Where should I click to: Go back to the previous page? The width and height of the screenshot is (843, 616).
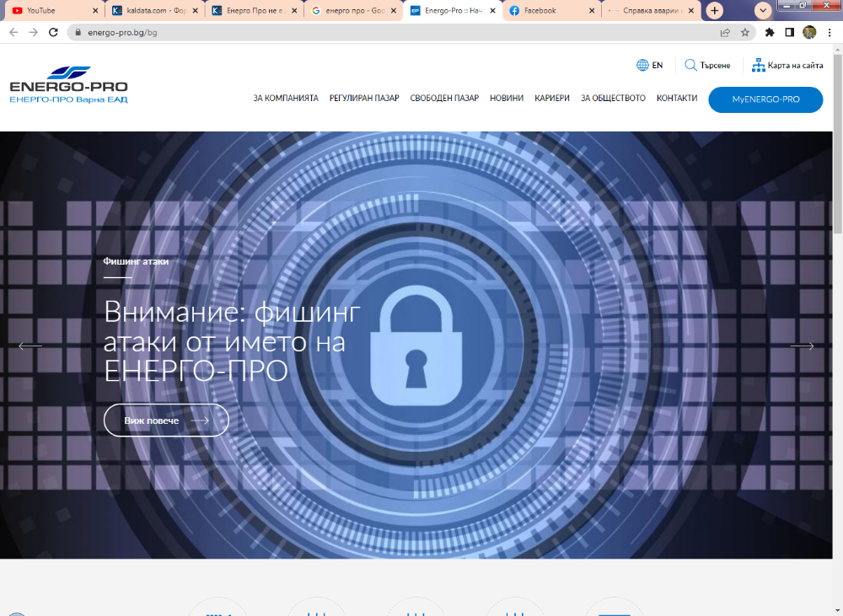(13, 32)
